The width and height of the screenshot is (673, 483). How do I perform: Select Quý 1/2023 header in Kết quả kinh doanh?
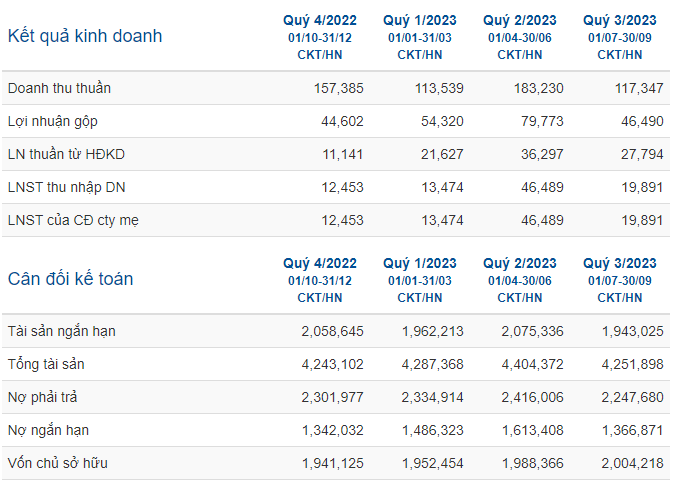click(x=420, y=21)
